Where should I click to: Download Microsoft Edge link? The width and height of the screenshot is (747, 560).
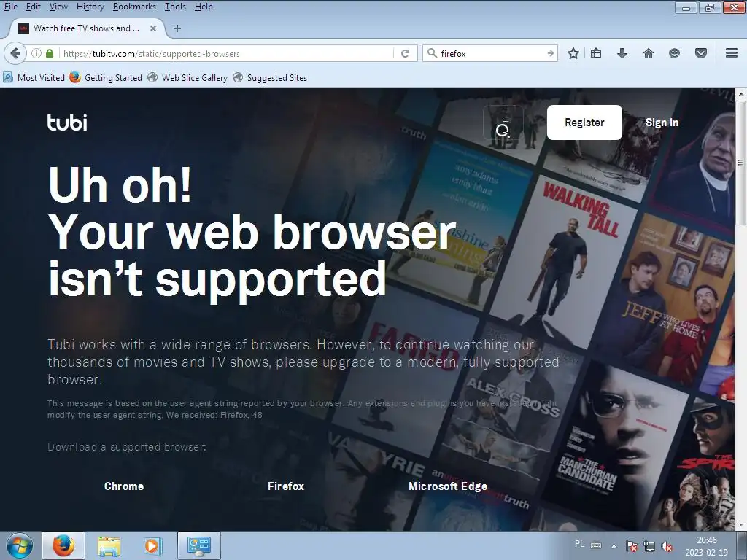click(448, 486)
